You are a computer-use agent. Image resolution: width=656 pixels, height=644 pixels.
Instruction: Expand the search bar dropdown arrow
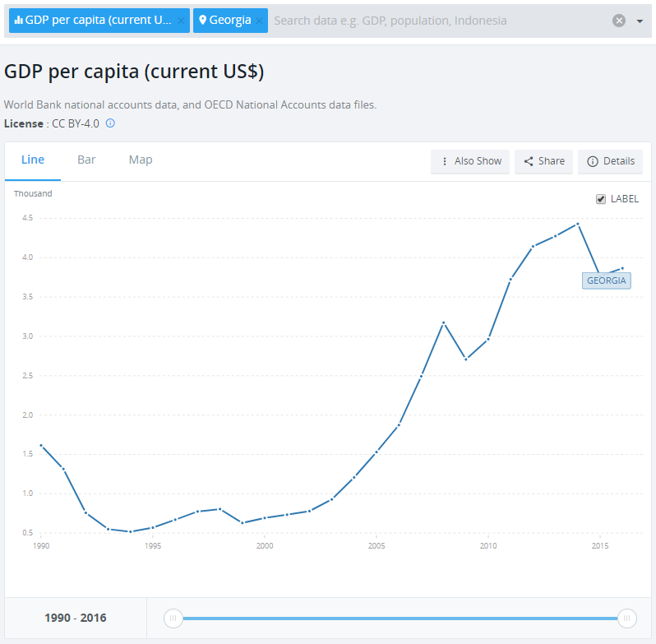640,21
